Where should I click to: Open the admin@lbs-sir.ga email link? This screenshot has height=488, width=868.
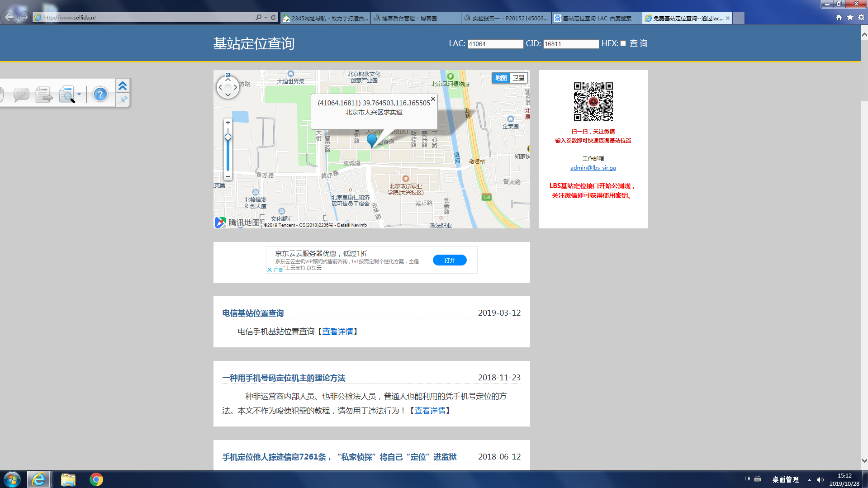[x=593, y=168]
